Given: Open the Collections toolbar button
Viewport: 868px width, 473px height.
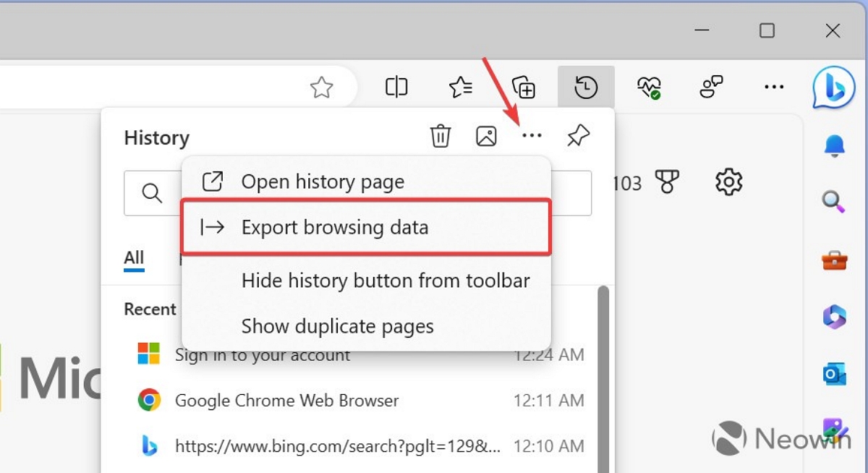Looking at the screenshot, I should 523,88.
